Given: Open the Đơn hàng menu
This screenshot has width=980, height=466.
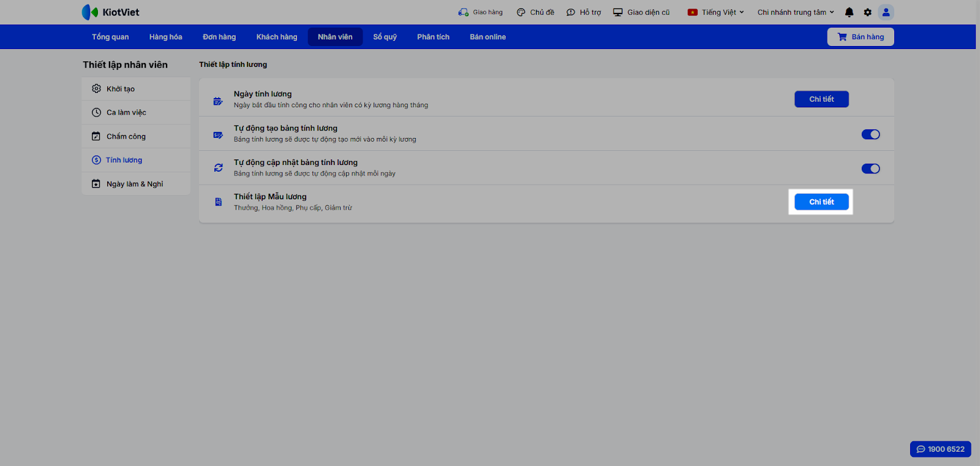Looking at the screenshot, I should (x=219, y=37).
